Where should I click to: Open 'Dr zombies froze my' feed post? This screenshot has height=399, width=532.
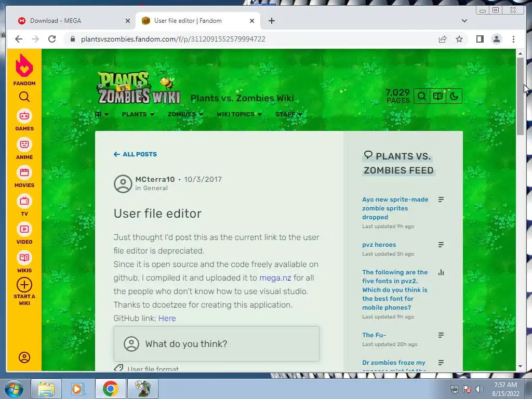[x=394, y=363]
